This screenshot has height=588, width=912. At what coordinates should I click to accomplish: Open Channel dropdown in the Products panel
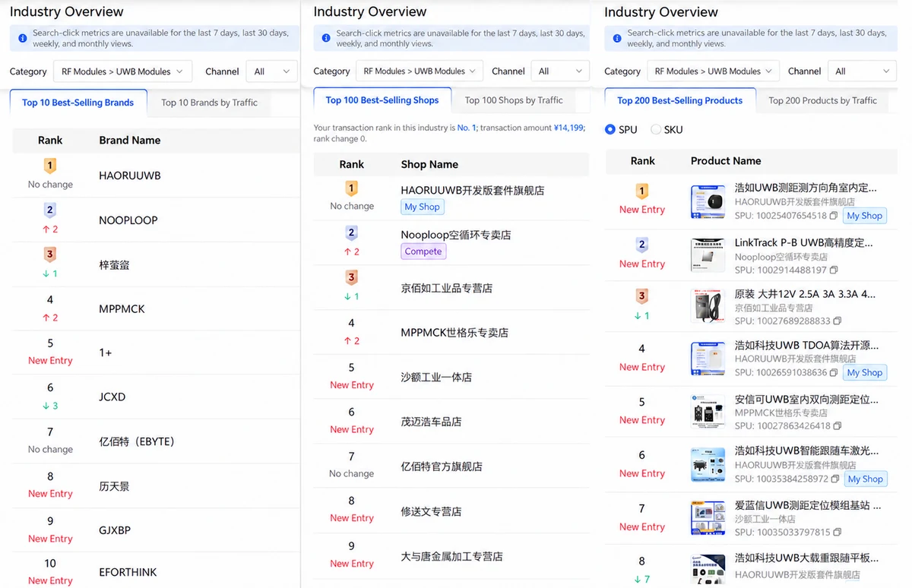862,71
